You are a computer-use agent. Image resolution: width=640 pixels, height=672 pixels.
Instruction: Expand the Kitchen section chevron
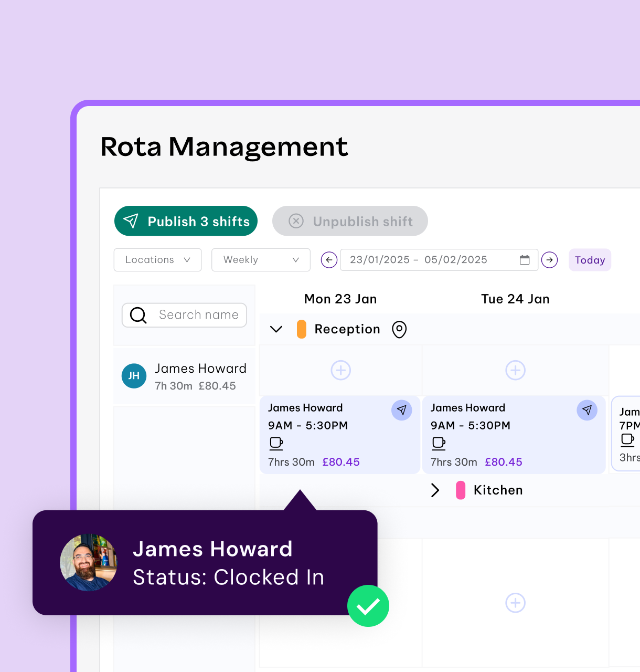(435, 490)
